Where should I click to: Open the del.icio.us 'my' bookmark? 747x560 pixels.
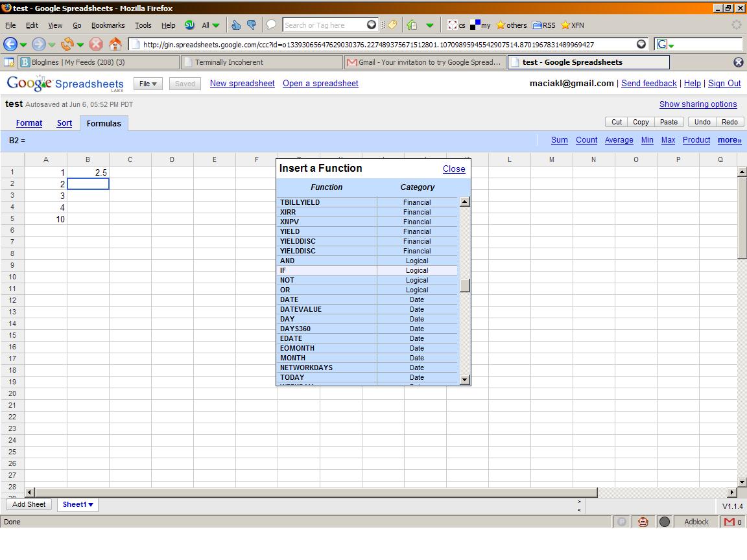click(x=480, y=25)
